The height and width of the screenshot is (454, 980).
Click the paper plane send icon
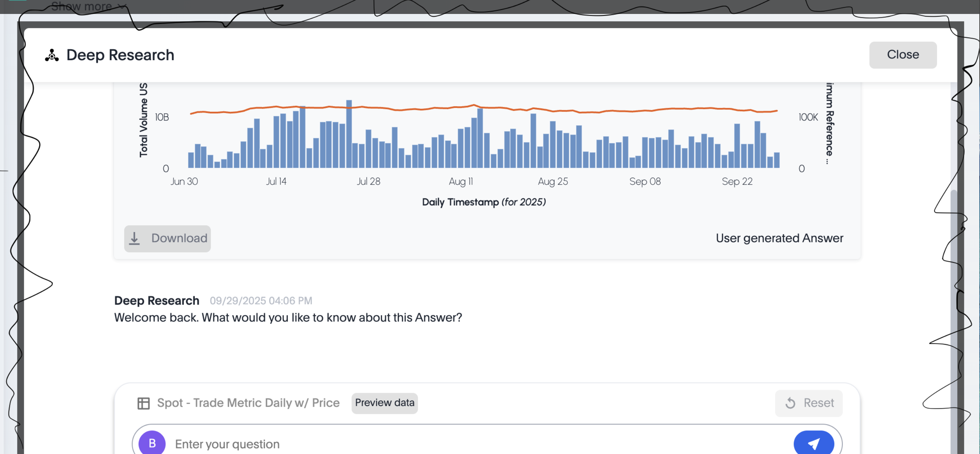coord(813,443)
